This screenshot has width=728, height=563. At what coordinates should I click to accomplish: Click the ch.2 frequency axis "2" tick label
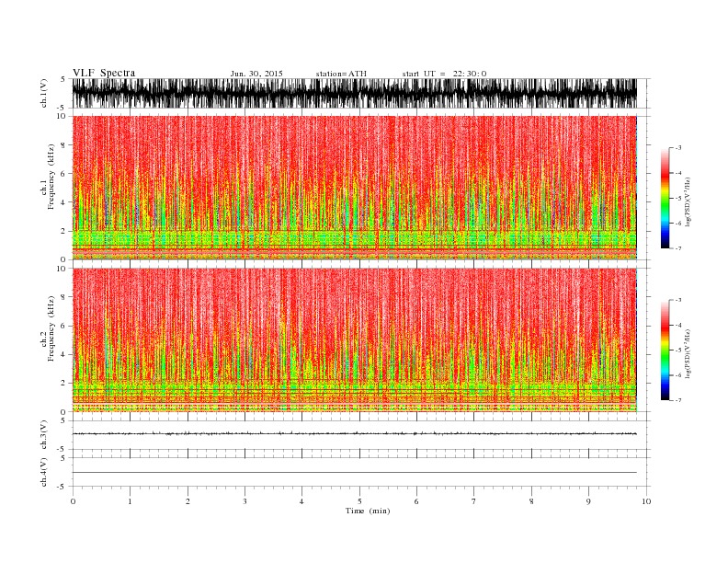(63, 384)
